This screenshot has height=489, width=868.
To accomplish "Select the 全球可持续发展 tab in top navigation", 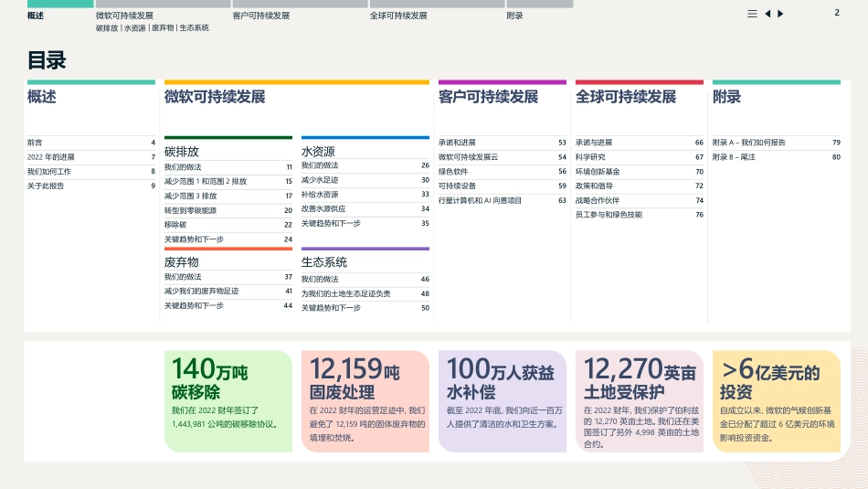I will pos(398,16).
